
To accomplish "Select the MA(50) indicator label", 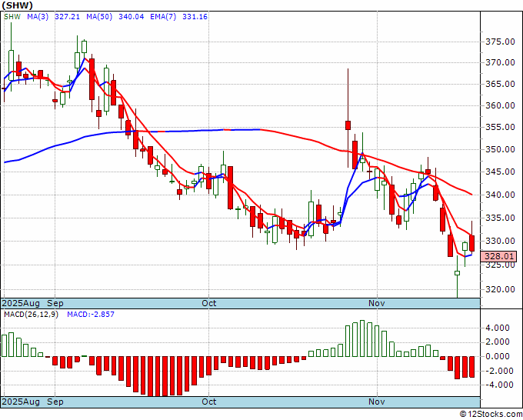I will coord(99,17).
